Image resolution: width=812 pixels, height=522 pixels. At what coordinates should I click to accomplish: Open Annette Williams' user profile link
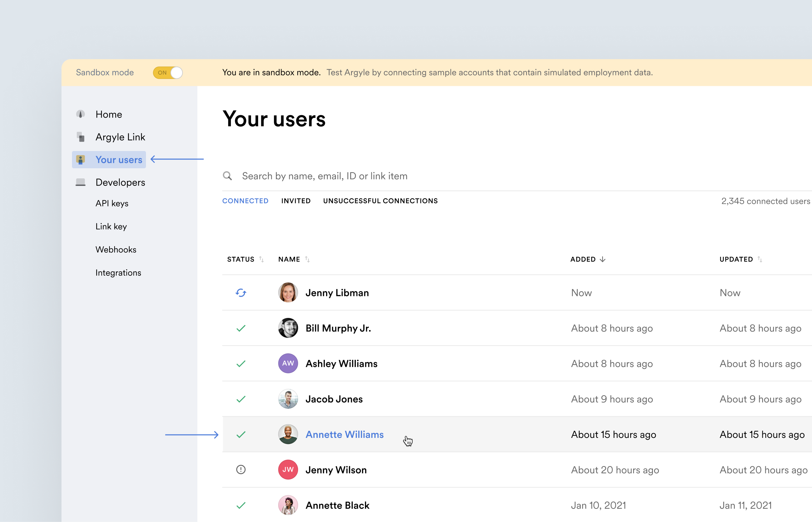pyautogui.click(x=344, y=434)
